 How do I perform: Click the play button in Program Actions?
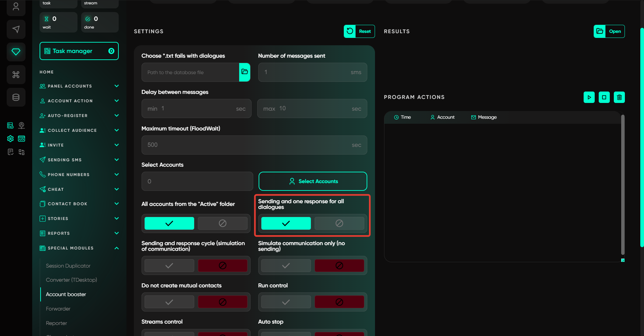589,97
